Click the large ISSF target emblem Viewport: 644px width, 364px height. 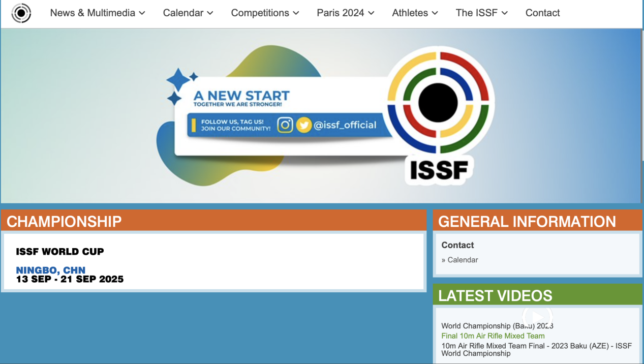click(438, 102)
